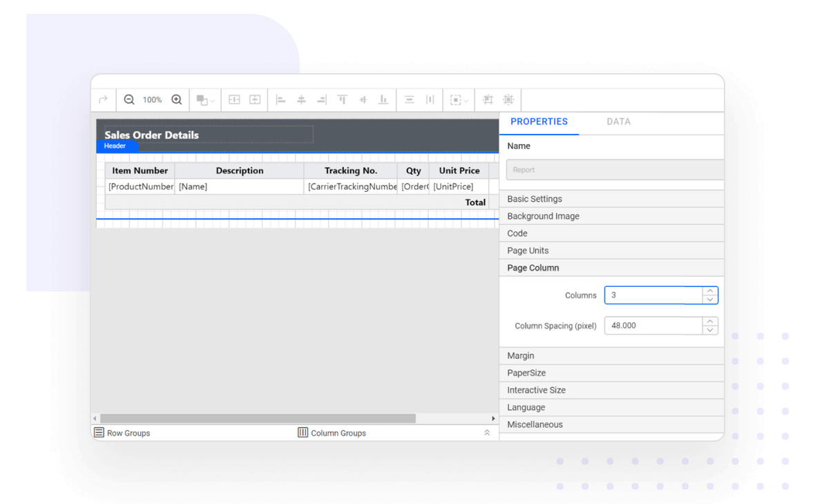Expand the Margin section
The width and height of the screenshot is (815, 504).
pos(612,356)
